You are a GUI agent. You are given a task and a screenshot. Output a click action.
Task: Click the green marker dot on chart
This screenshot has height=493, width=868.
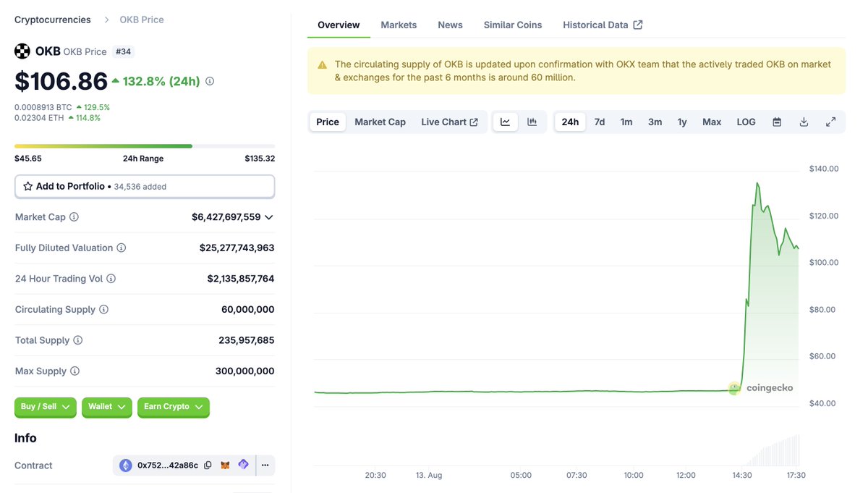click(734, 389)
